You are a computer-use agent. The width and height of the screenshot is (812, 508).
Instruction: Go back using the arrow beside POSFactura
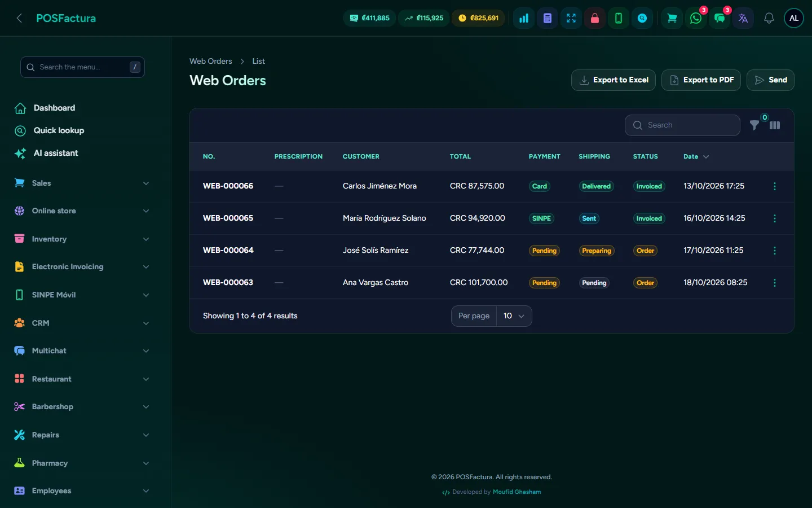point(19,18)
